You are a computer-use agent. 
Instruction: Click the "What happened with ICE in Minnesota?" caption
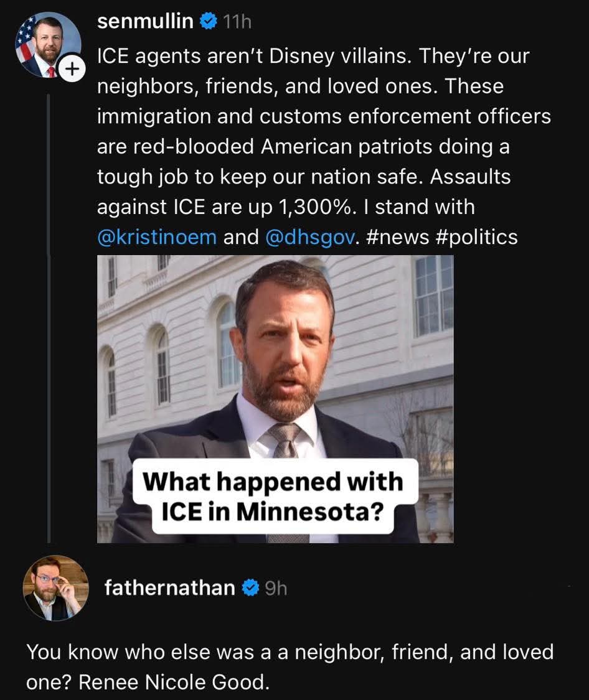click(273, 496)
